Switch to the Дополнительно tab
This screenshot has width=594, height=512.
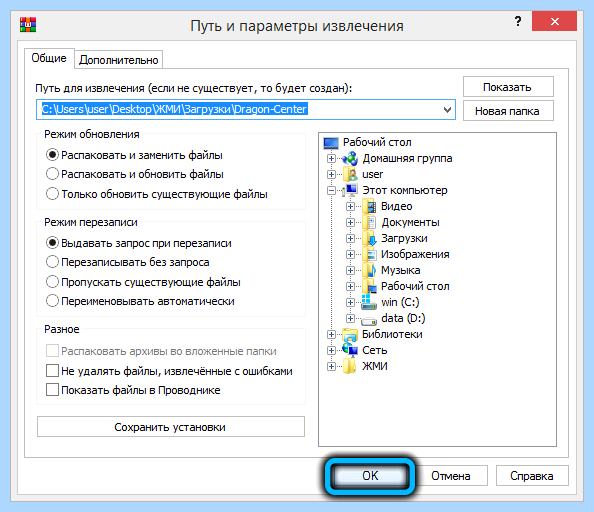point(119,60)
